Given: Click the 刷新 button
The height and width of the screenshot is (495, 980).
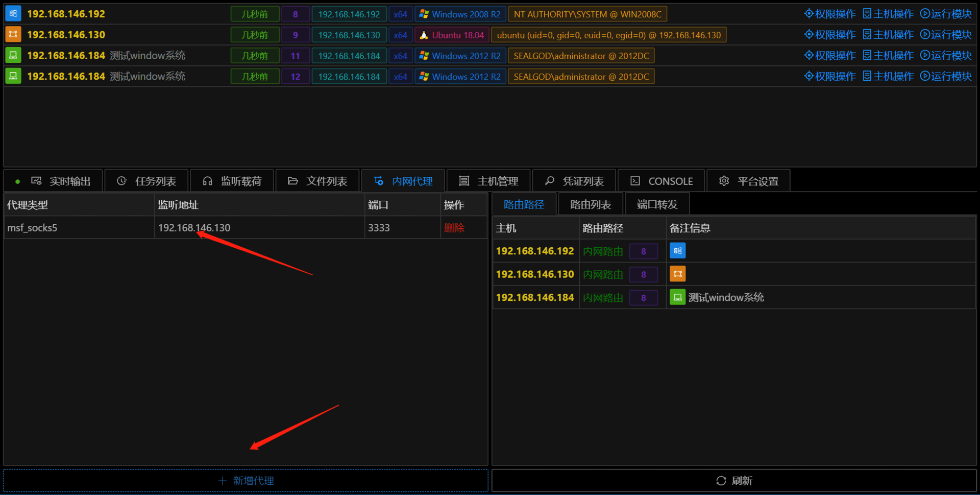Looking at the screenshot, I should tap(734, 481).
